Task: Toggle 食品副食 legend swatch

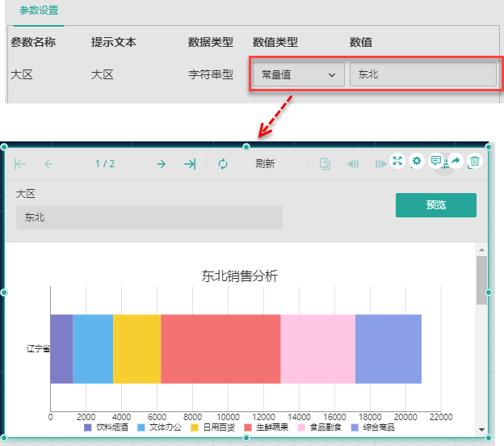Action: pos(301,427)
